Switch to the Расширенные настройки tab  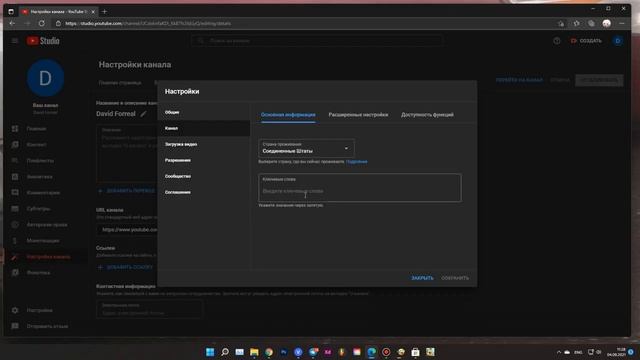[358, 115]
